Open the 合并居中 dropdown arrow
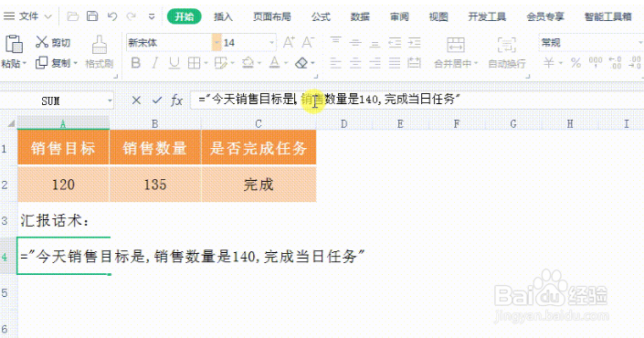 click(477, 64)
